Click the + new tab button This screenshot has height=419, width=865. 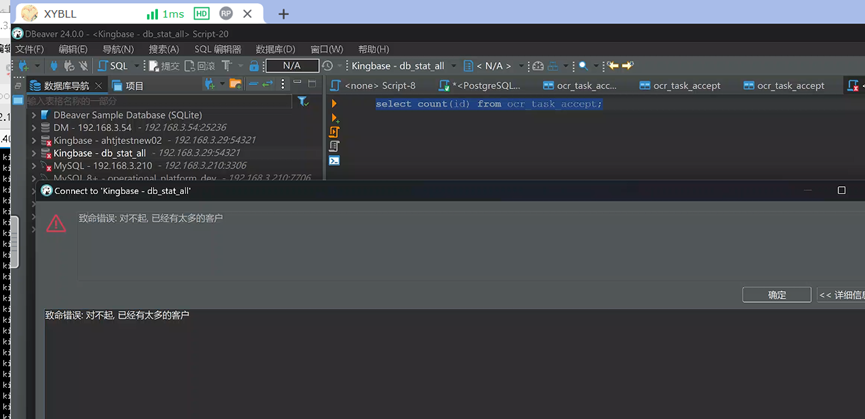tap(284, 14)
